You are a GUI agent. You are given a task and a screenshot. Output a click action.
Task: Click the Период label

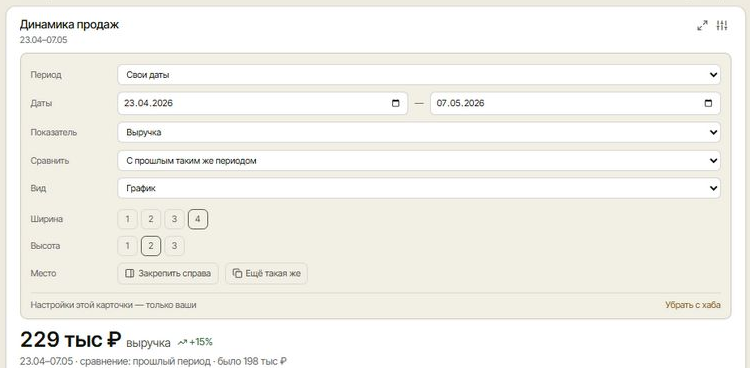pos(46,75)
